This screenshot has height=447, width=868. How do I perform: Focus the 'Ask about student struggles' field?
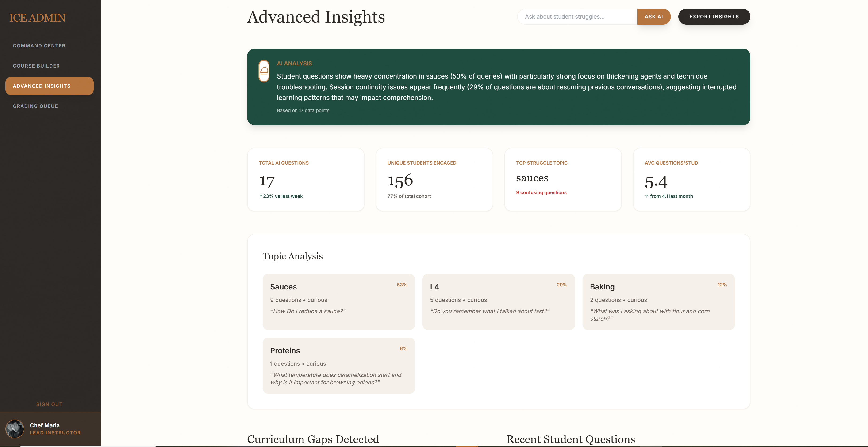coord(577,17)
